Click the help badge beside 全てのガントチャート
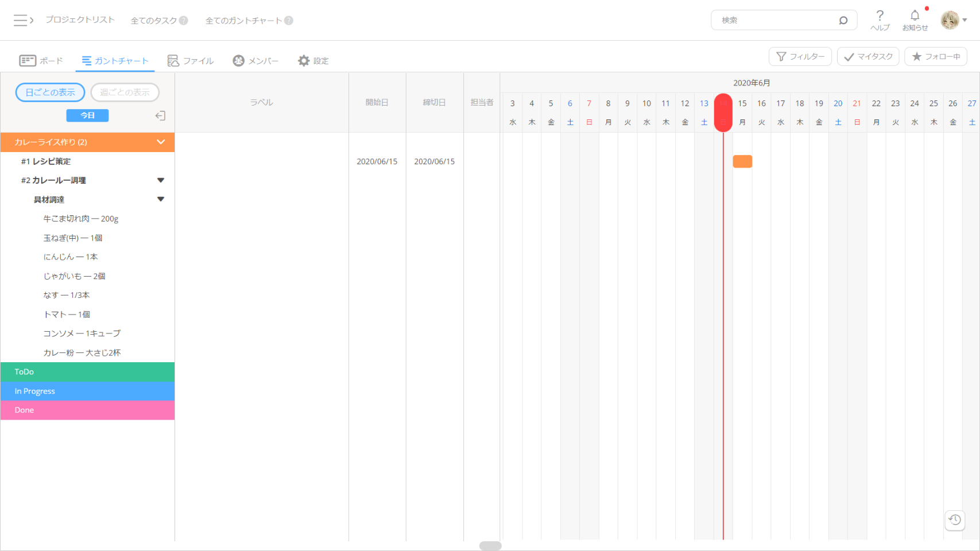The height and width of the screenshot is (551, 980). click(289, 21)
